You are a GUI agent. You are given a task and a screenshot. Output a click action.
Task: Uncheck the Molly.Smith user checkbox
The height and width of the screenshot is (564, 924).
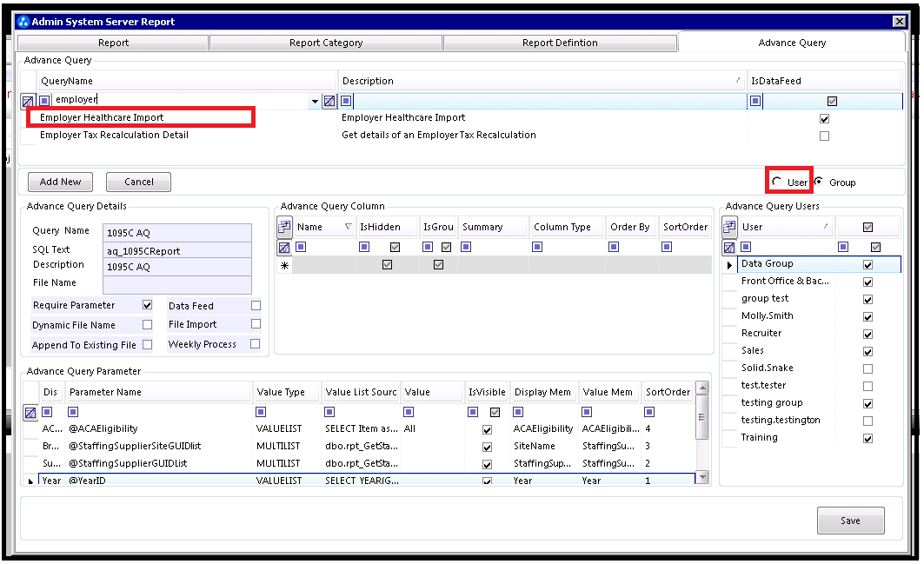coord(867,317)
